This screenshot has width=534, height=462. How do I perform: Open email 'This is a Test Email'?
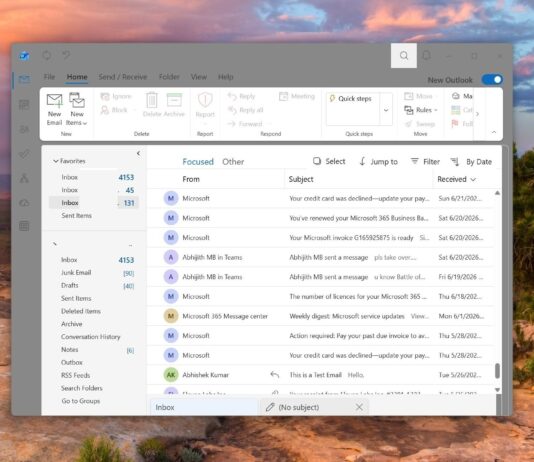click(321, 375)
